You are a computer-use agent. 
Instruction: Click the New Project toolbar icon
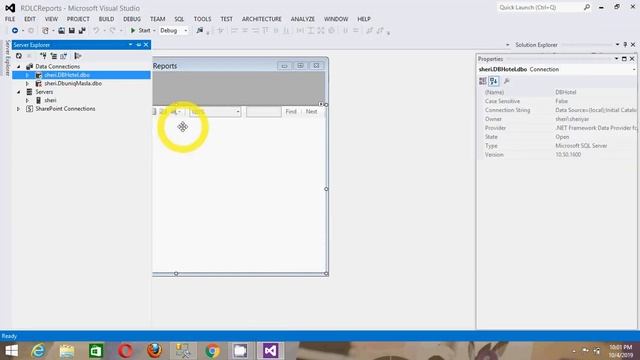(x=45, y=30)
